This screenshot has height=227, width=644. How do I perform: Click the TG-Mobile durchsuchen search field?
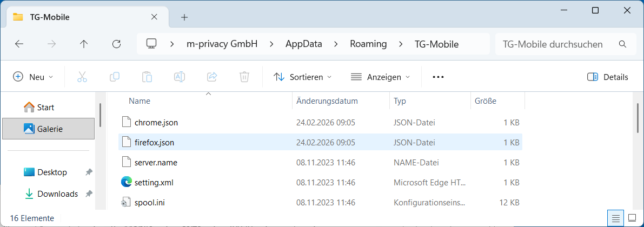coord(557,44)
